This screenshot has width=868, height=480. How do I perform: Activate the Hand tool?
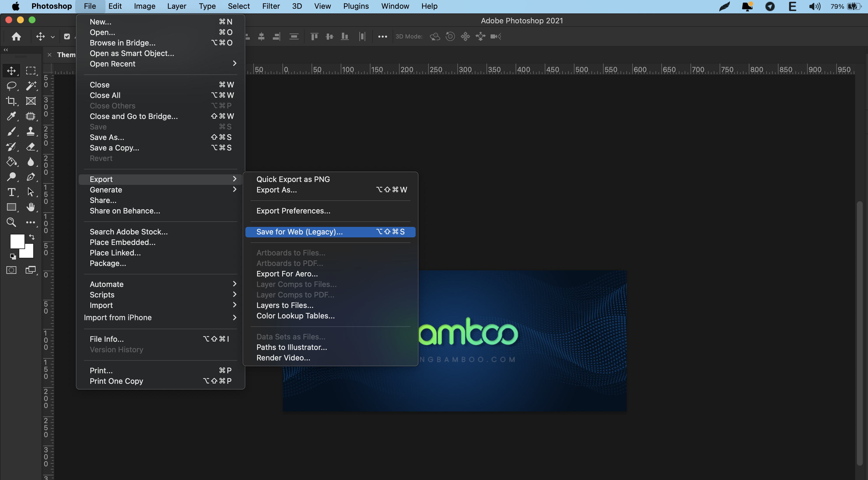coord(31,207)
